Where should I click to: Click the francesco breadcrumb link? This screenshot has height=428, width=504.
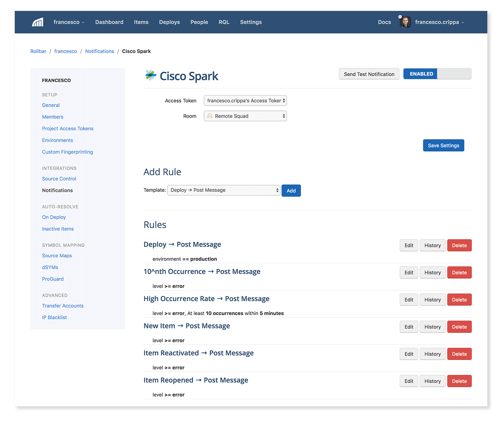pos(66,51)
